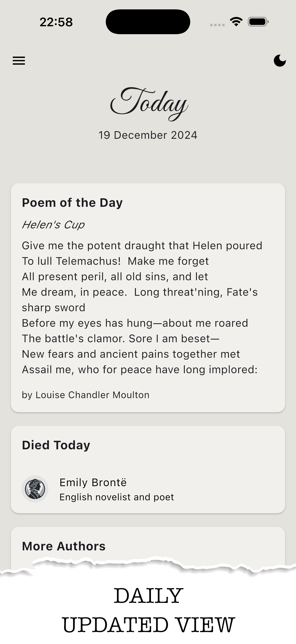Tap 'English novelist and poet' subtitle
This screenshot has width=296, height=644.
(117, 497)
